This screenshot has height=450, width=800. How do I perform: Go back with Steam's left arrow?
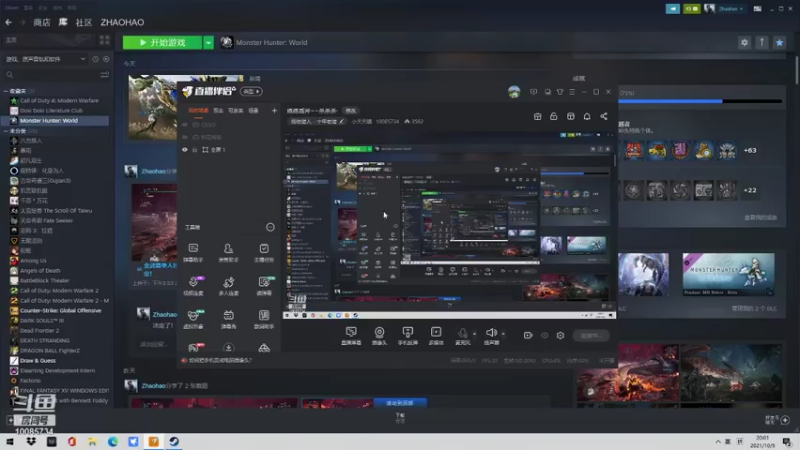[8, 22]
